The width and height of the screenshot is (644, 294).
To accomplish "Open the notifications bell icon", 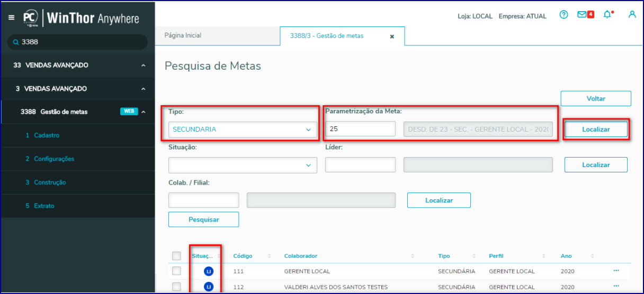I will click(x=608, y=15).
